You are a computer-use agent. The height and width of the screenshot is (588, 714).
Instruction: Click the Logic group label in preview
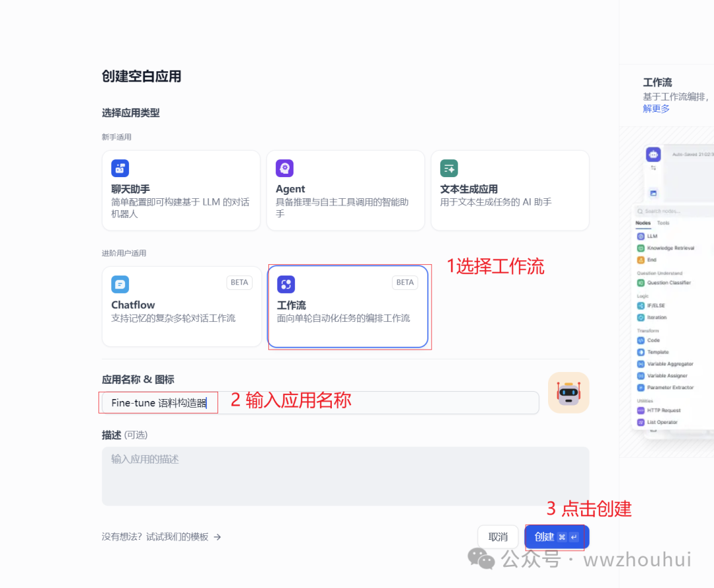pos(643,296)
